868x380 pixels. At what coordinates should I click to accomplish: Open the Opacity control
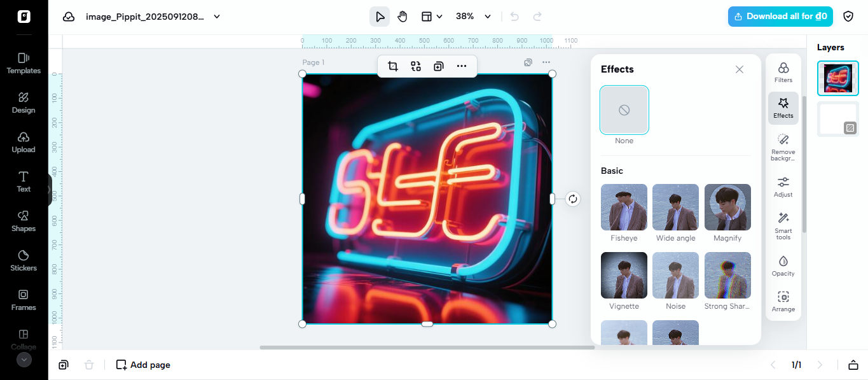click(x=783, y=265)
